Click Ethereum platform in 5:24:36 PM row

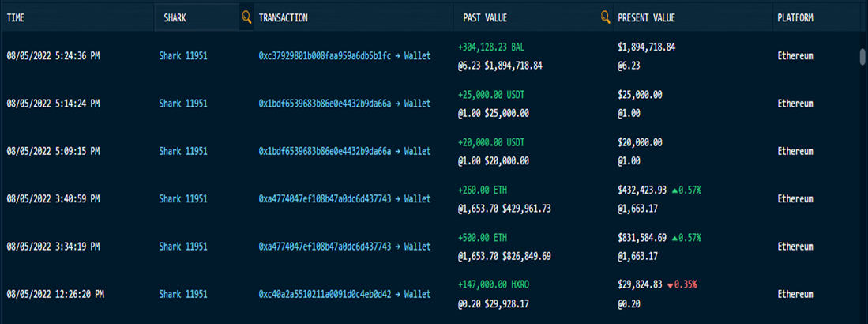795,56
